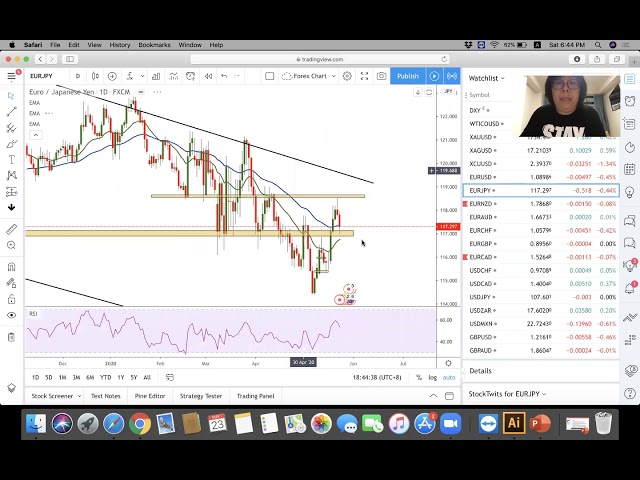Click the blue Publish button
The width and height of the screenshot is (640, 480).
point(407,76)
